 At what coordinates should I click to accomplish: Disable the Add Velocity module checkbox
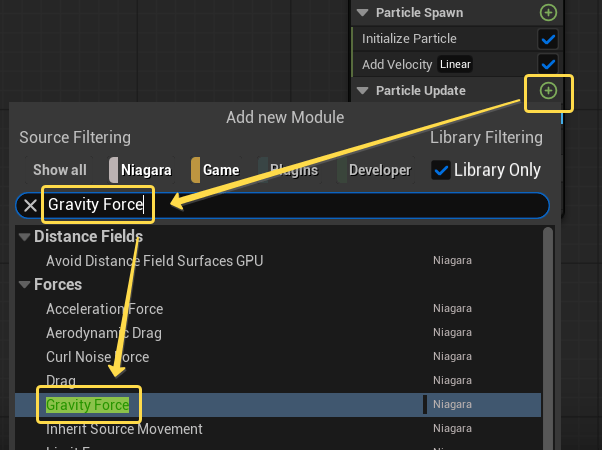pyautogui.click(x=547, y=64)
